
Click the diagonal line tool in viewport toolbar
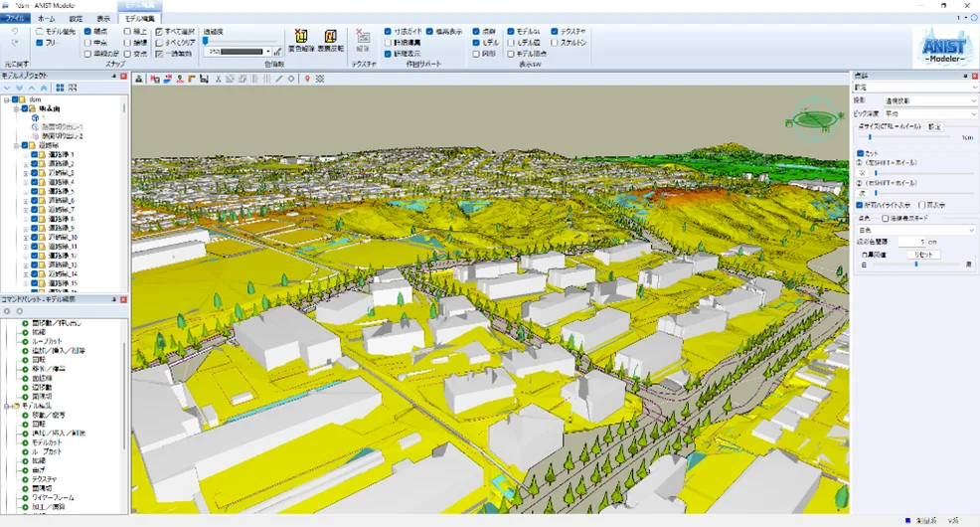click(279, 79)
